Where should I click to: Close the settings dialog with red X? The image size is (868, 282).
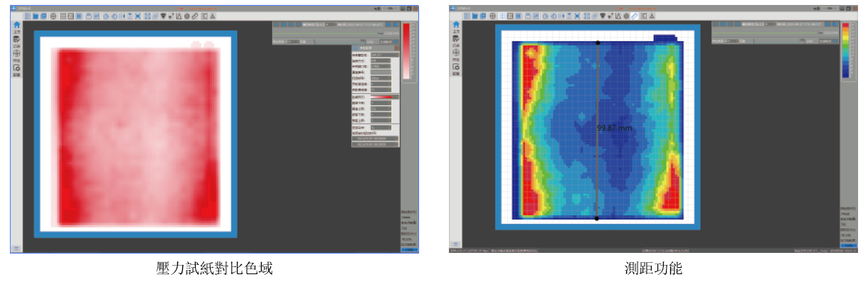396,48
